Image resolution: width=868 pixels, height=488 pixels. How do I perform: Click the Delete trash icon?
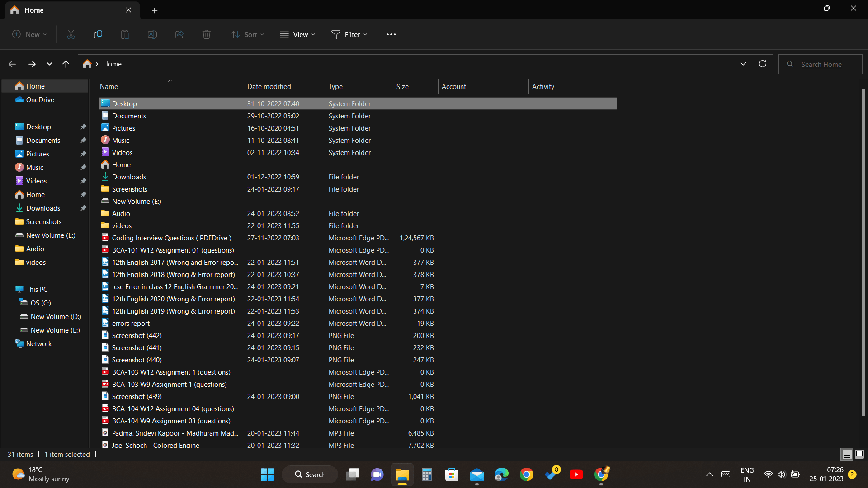point(207,34)
